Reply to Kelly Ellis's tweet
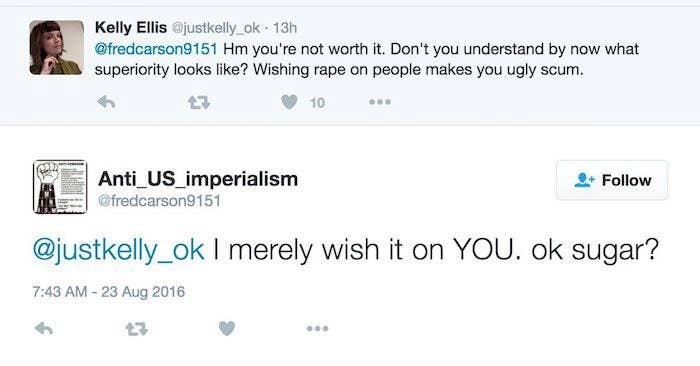The width and height of the screenshot is (700, 366). 106,103
